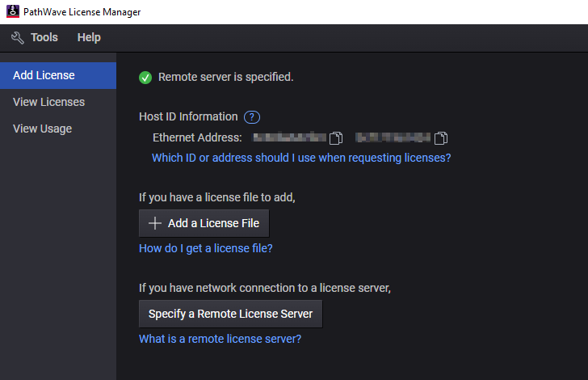
Task: Open 'What is a remote license server?' link
Action: 220,339
